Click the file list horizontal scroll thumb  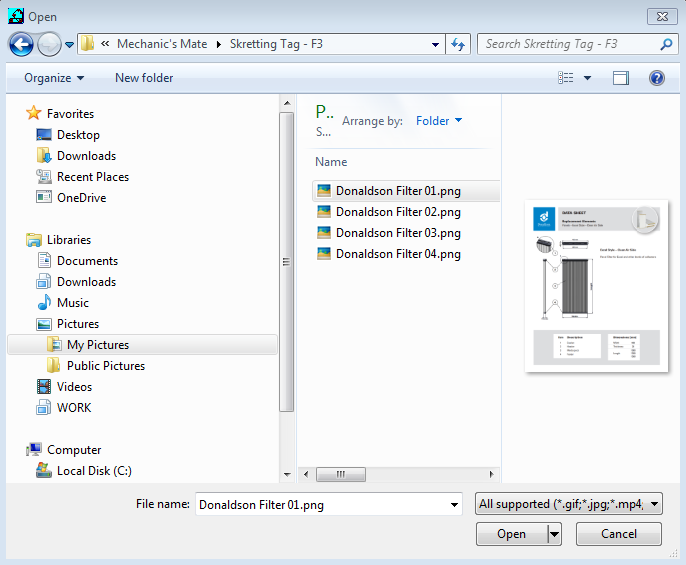coord(341,474)
